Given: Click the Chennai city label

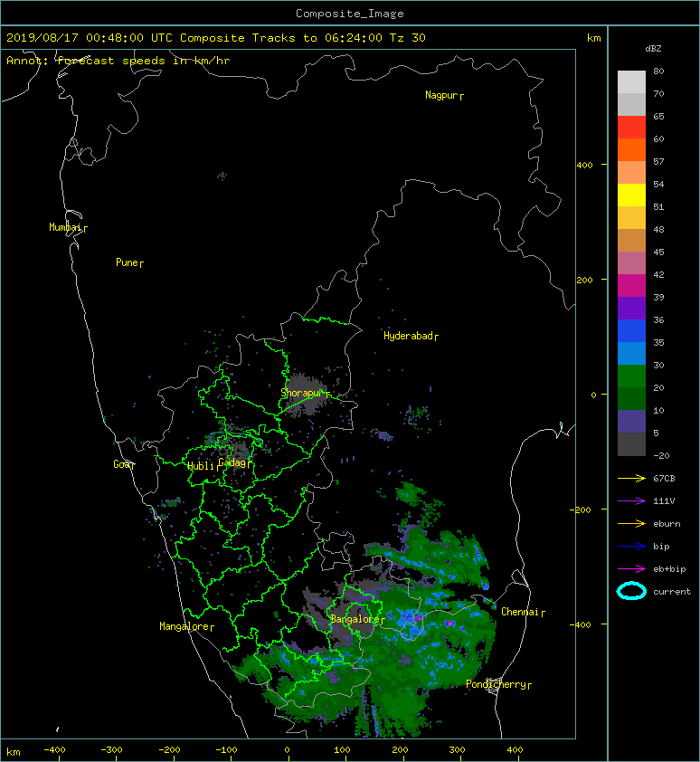Looking at the screenshot, I should point(521,612).
